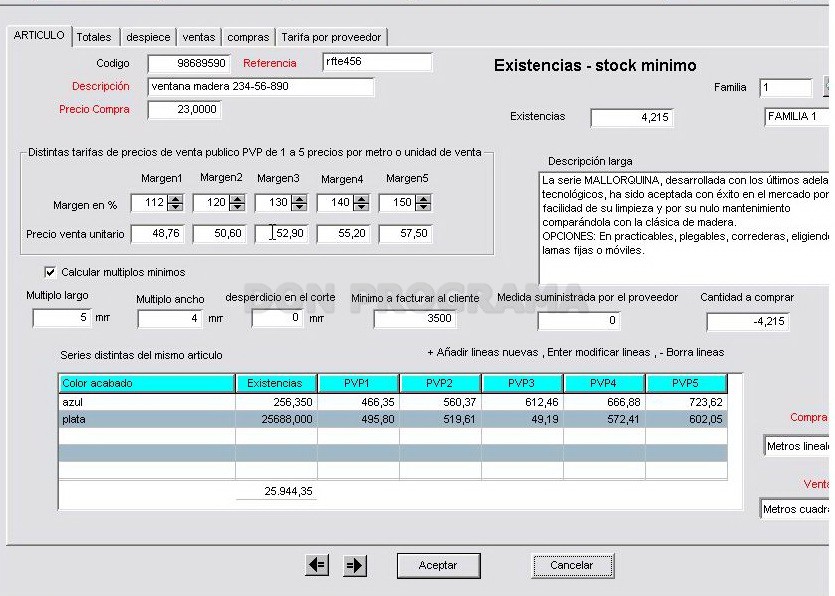Viewport: 835px width, 596px height.
Task: Toggle Calcular multiplos minimos checkbox
Action: 50,272
